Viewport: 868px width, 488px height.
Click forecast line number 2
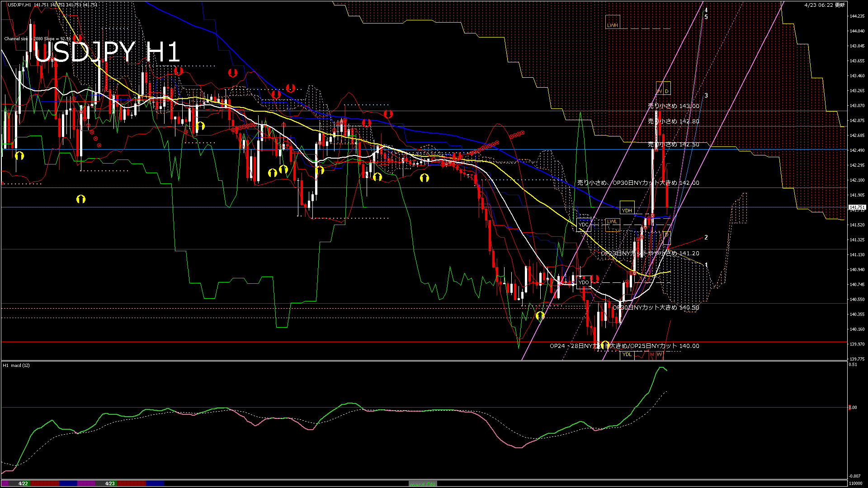coord(706,237)
